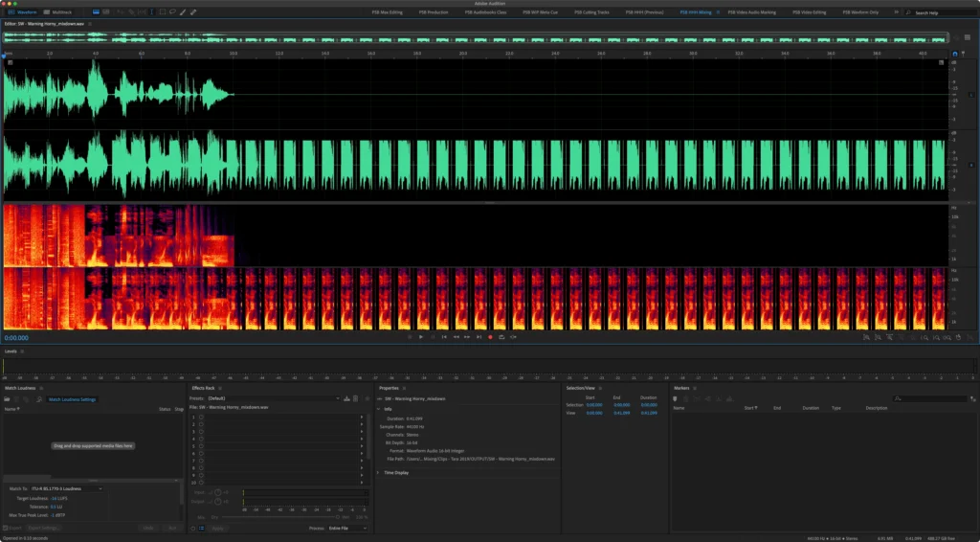Open effect menu arrow for slot 10
The image size is (980, 542).
coord(361,483)
